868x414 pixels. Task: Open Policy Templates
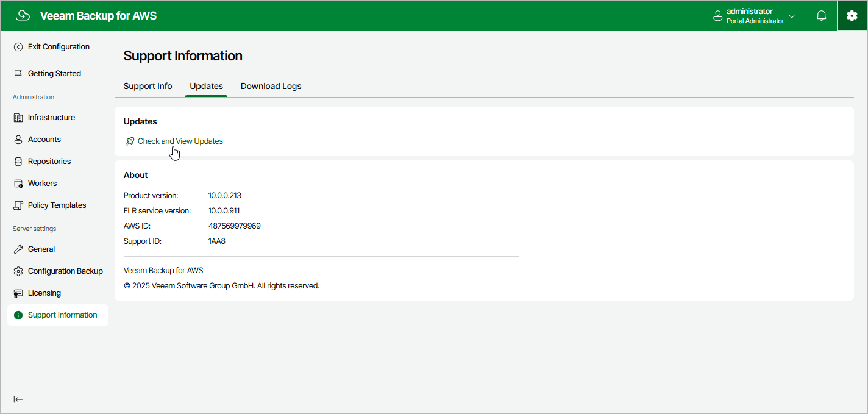tap(57, 205)
